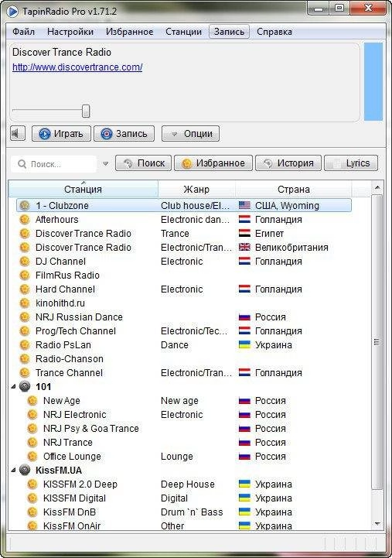Image resolution: width=392 pixels, height=558 pixels.
Task: Open the Избранное menu
Action: [129, 32]
